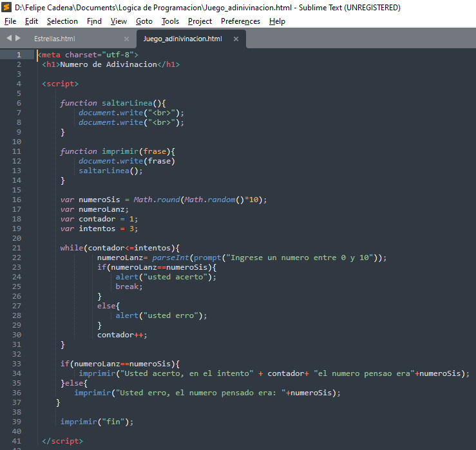476x450 pixels.
Task: Click the Sublime Text icon in title bar
Action: tap(6, 8)
